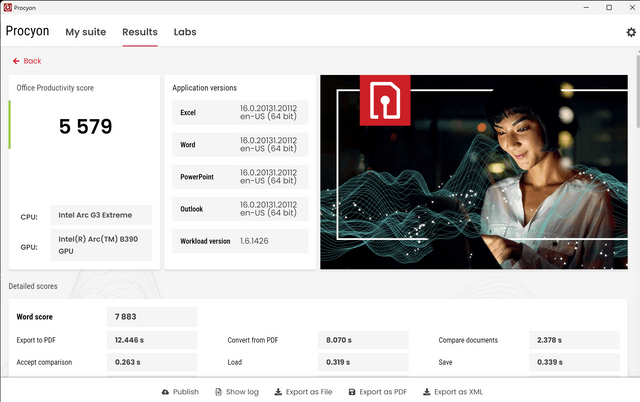The height and width of the screenshot is (402, 640).
Task: Select CPU value Intel Arc G3 Extreme
Action: tap(101, 215)
